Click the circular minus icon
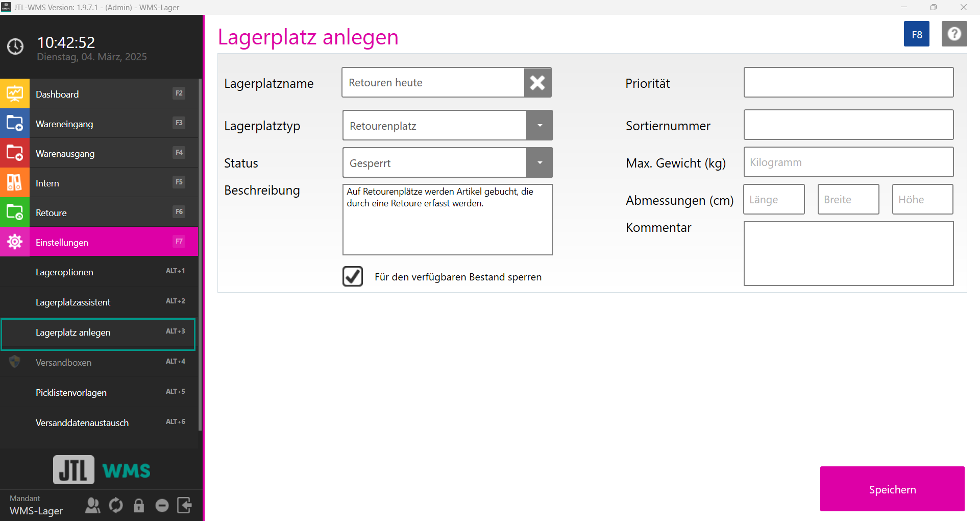Screen dimensions: 980x521 point(162,505)
